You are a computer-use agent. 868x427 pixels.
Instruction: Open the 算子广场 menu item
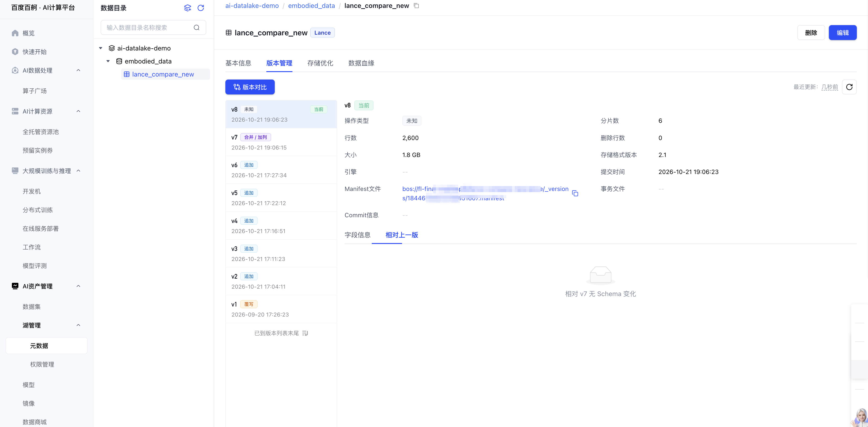[x=34, y=91]
